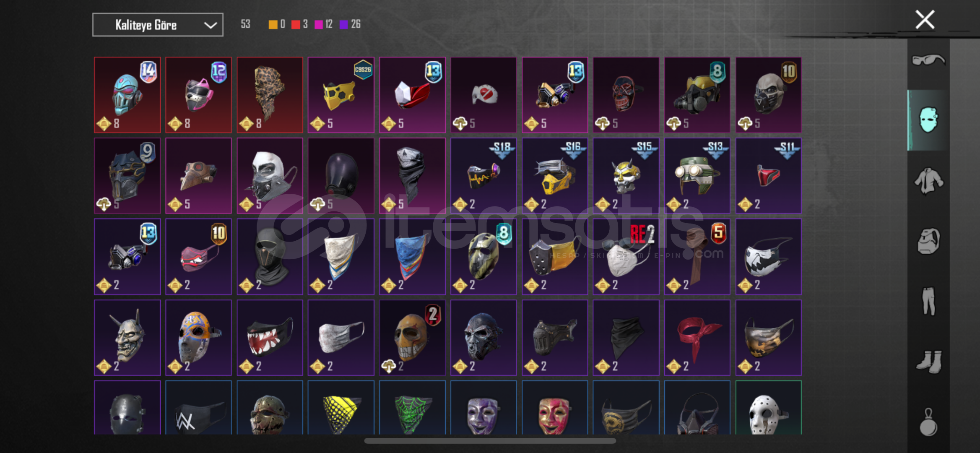
Task: Open the glasses category in sidebar
Action: tap(928, 60)
